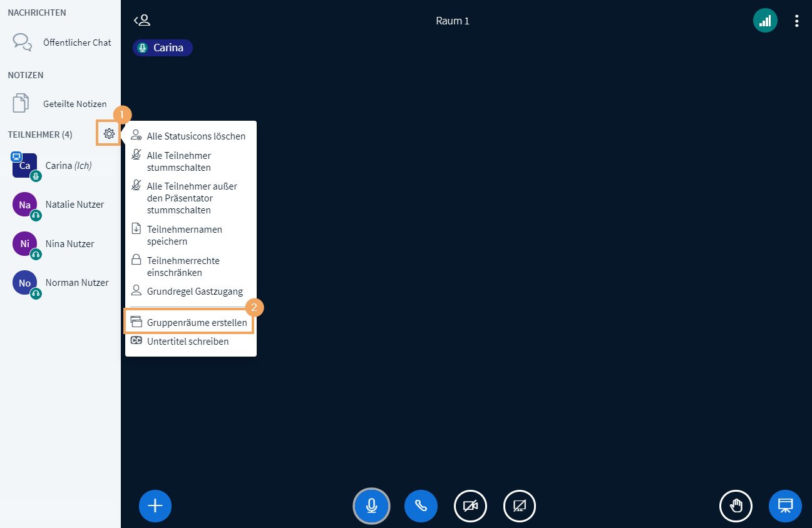
Task: Toggle screen sharing
Action: (x=520, y=506)
